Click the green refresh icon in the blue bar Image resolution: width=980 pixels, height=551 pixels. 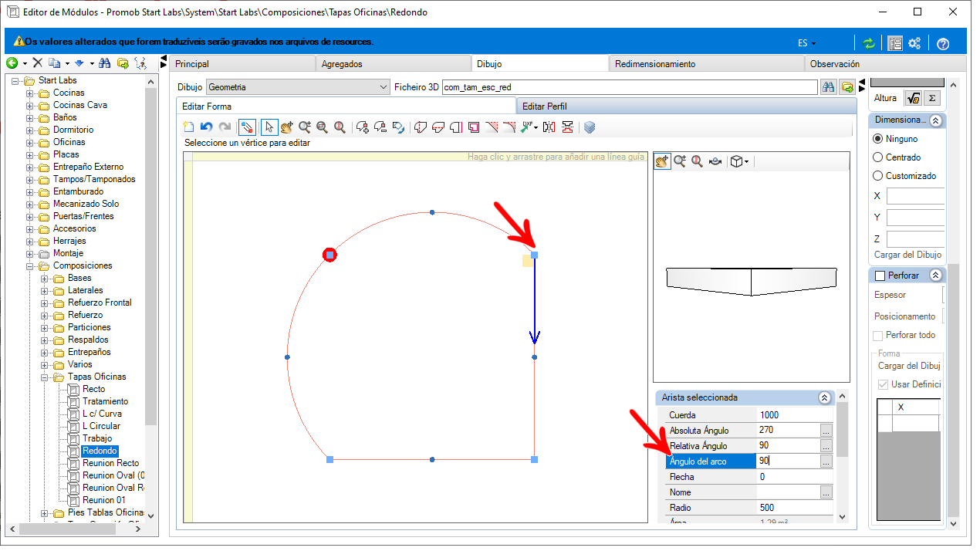click(869, 43)
